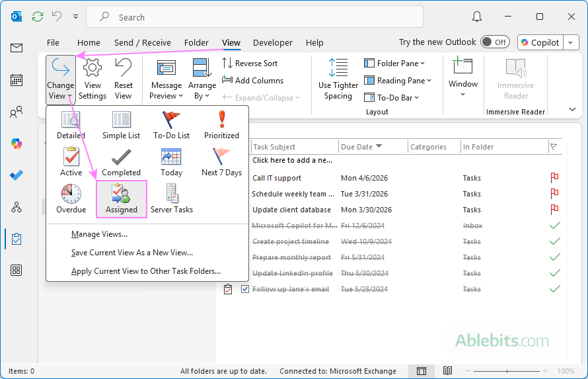The height and width of the screenshot is (379, 588).
Task: Select the Assigned view
Action: (x=122, y=199)
